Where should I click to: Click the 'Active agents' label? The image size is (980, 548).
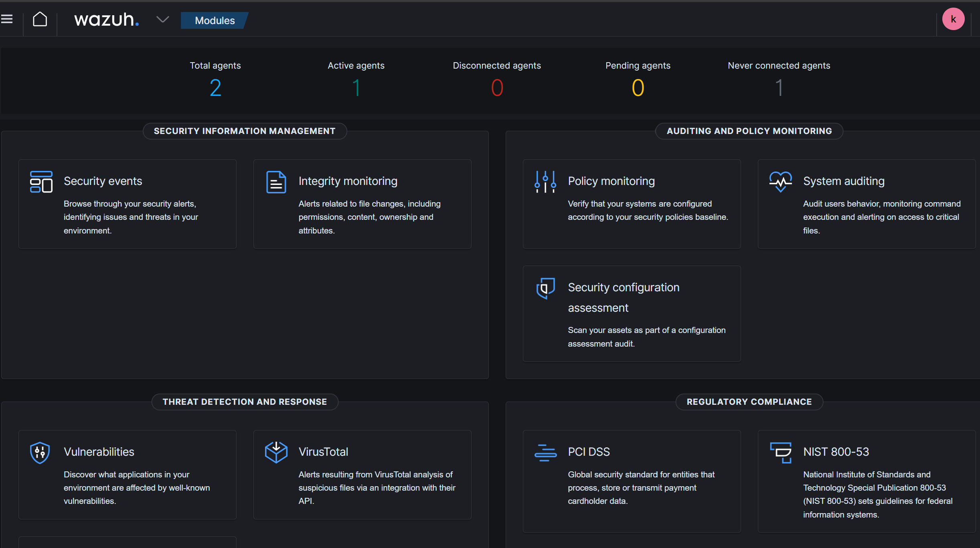(356, 65)
